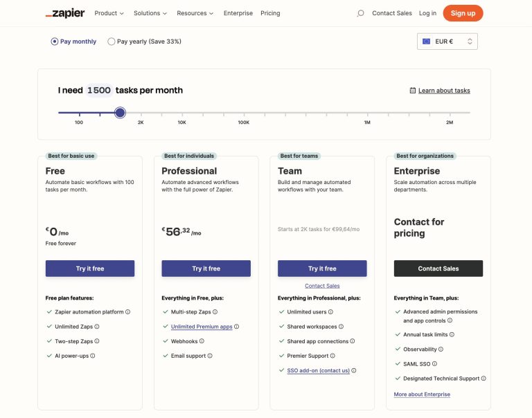The width and height of the screenshot is (532, 418).
Task: Click Try it free on Team plan
Action: coord(322,269)
